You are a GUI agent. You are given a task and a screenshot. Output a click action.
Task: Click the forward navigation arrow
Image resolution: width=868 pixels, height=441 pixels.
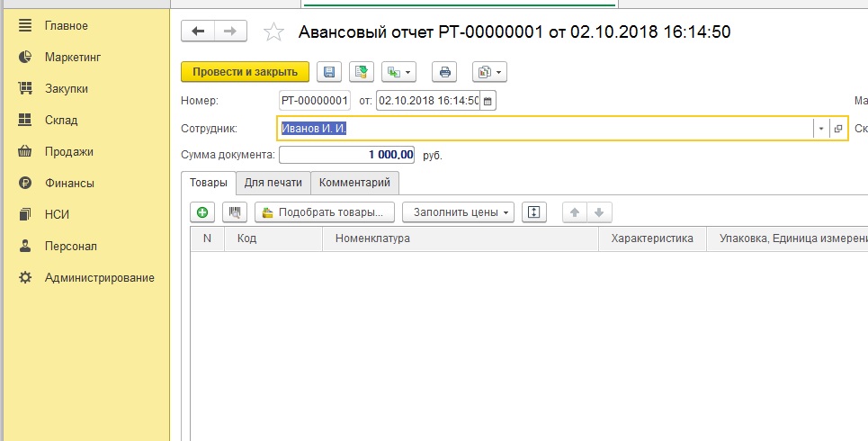coord(229,31)
